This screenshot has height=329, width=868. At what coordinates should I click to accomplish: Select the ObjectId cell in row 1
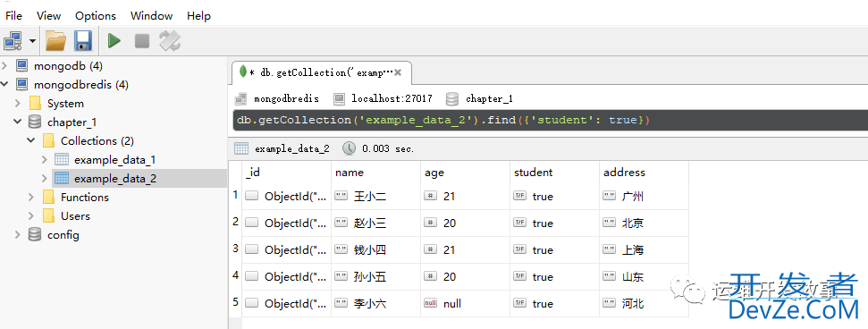pos(286,196)
